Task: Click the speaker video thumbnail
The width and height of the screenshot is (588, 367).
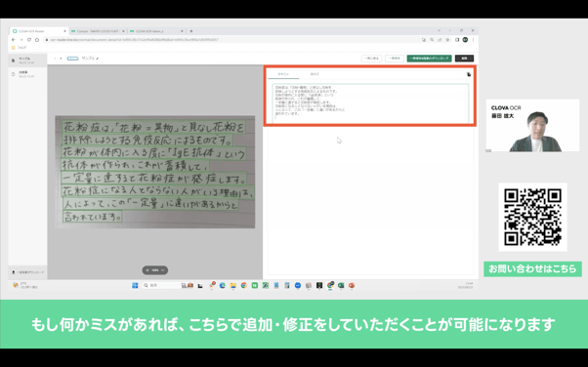Action: (532, 126)
